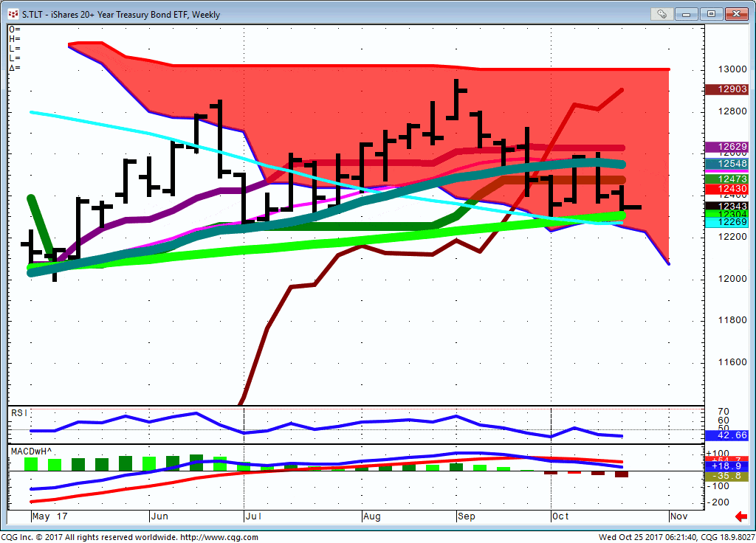
Task: Click the H= high value field
Action: pos(15,39)
